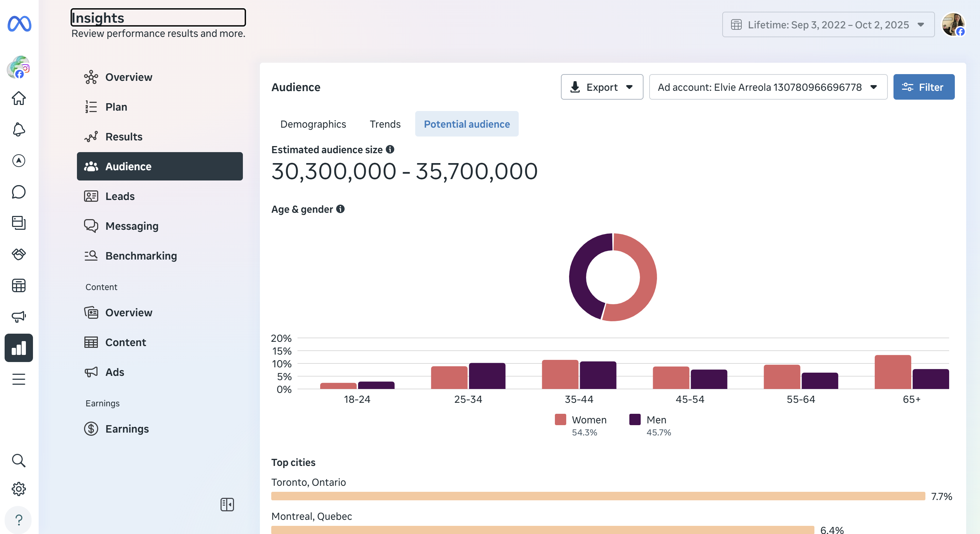The width and height of the screenshot is (980, 534).
Task: Collapse the sidebar navigation panel
Action: [x=227, y=505]
